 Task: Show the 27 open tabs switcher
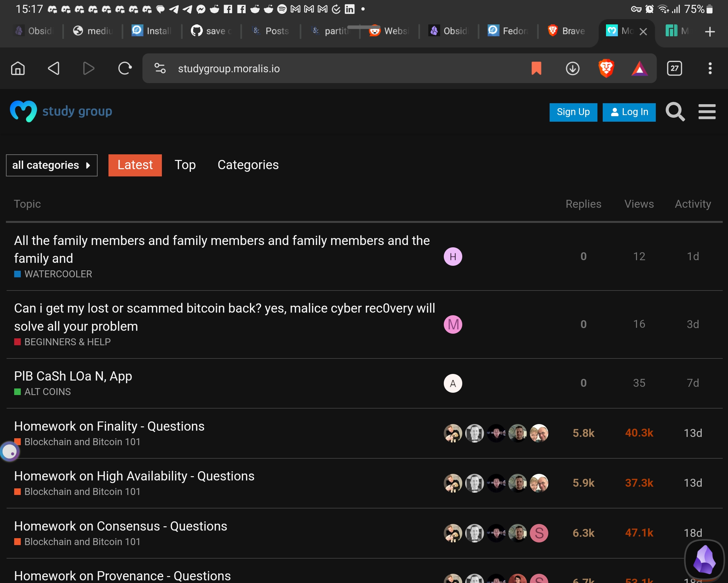click(x=674, y=69)
